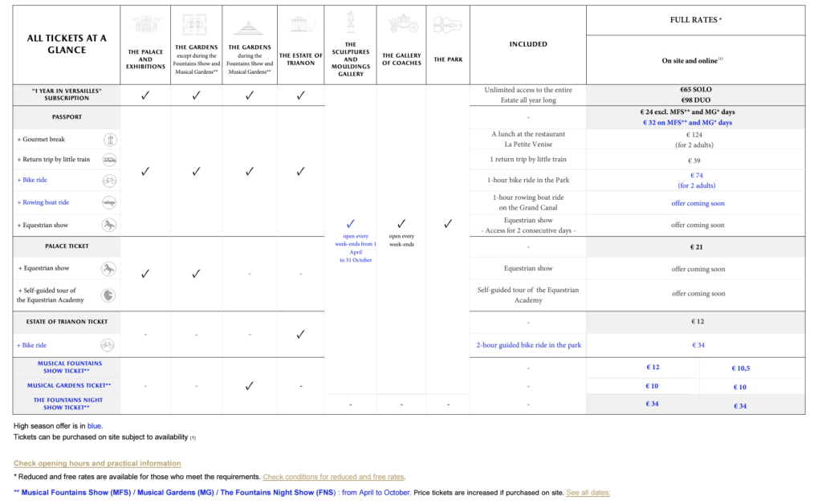Click the little train icon
This screenshot has width=822, height=504.
coord(109,160)
